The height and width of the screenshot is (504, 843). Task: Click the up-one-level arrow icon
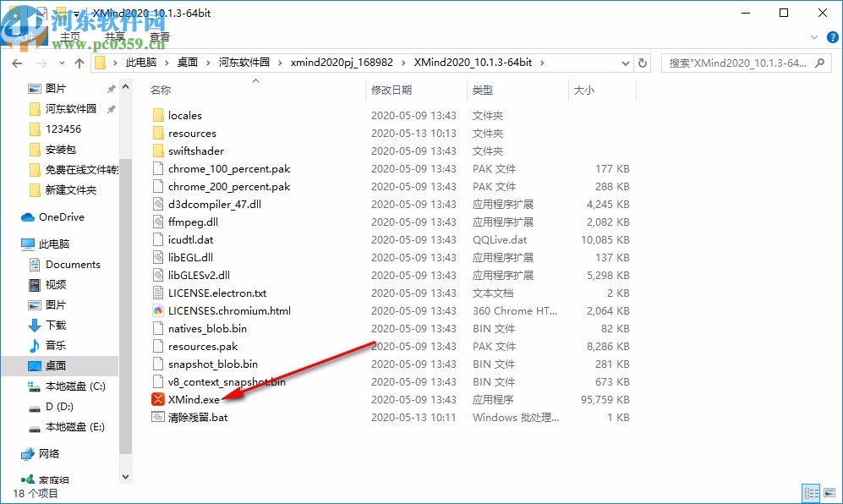[x=79, y=62]
